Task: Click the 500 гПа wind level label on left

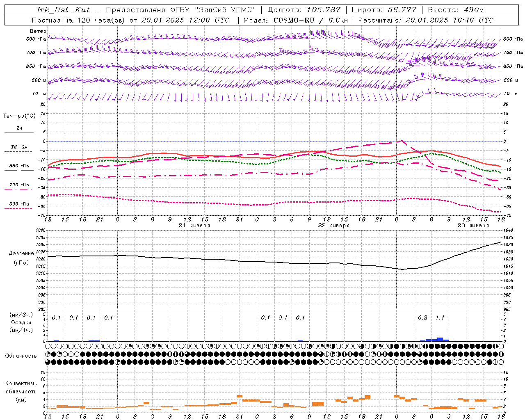Action: point(36,39)
